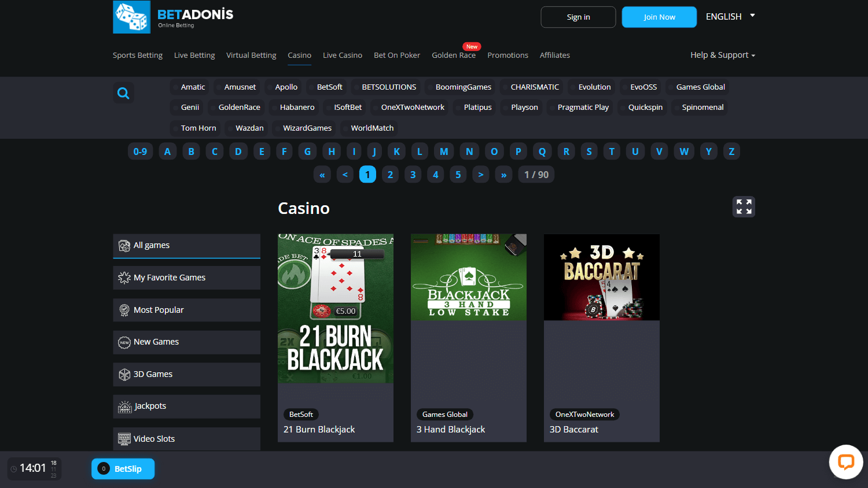This screenshot has width=868, height=488.
Task: Click the 1 / 90 page indicator
Action: click(536, 175)
